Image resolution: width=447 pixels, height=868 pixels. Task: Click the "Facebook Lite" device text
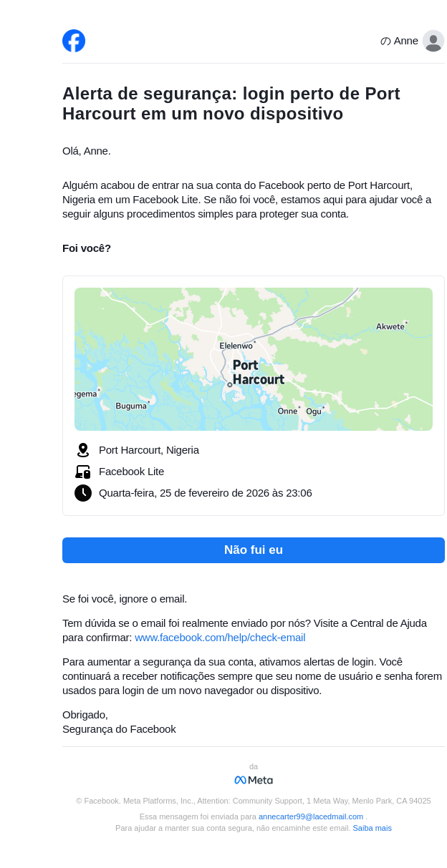coord(131,472)
